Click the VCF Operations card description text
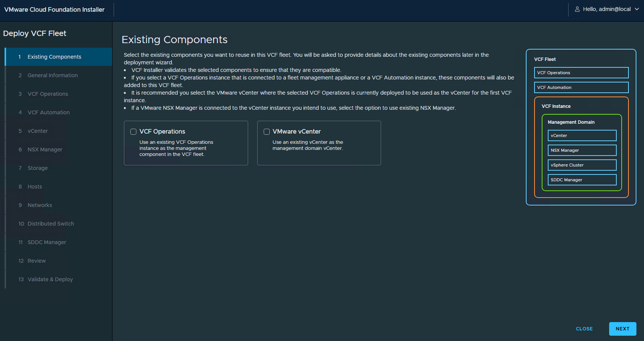644x341 pixels. (x=176, y=148)
